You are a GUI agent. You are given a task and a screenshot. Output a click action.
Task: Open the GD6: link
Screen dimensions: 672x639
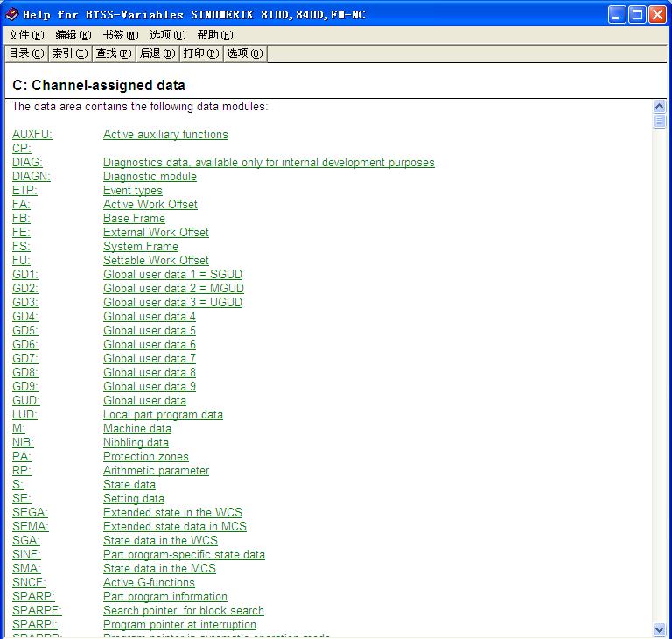(x=25, y=344)
